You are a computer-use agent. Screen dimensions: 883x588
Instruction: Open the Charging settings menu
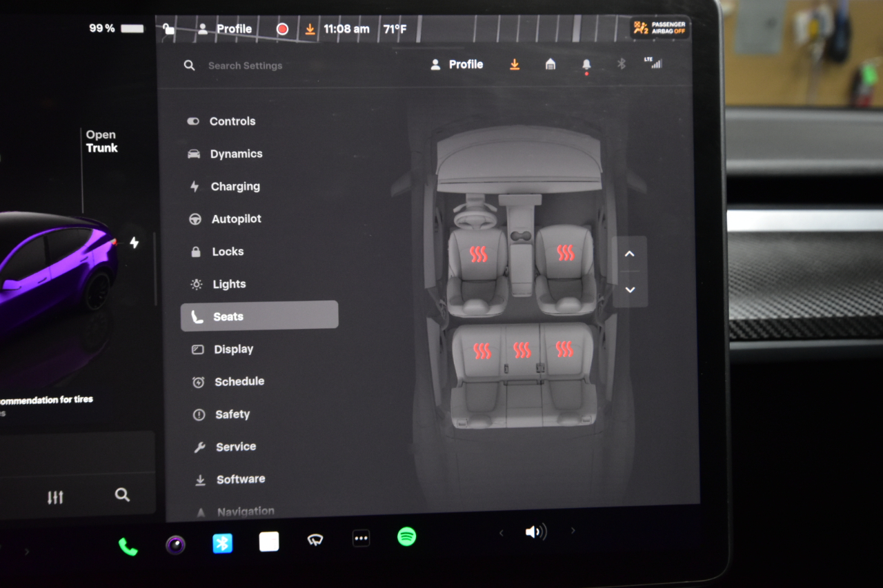click(x=225, y=186)
